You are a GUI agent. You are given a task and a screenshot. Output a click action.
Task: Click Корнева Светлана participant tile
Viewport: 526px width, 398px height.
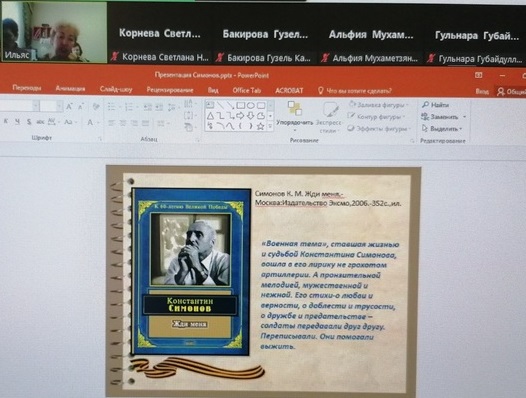160,34
